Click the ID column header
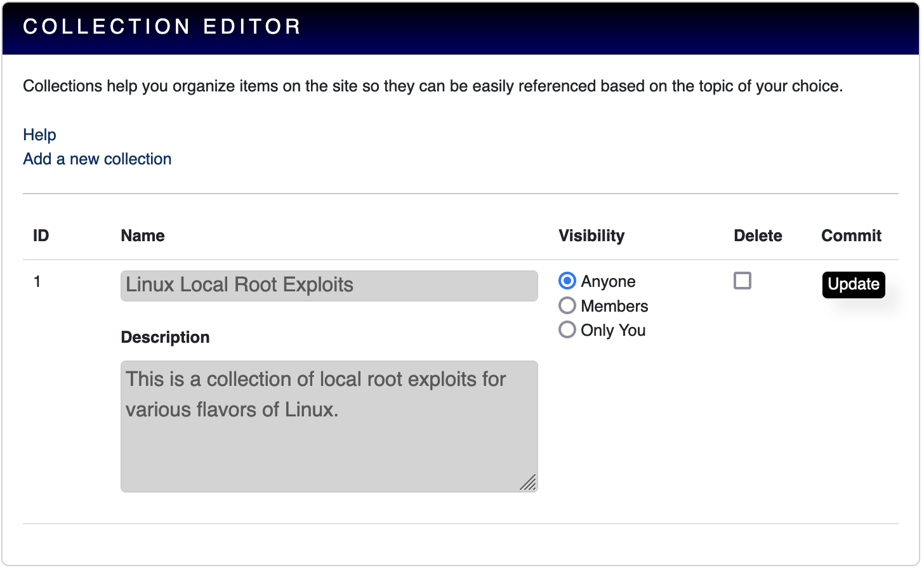 (41, 235)
